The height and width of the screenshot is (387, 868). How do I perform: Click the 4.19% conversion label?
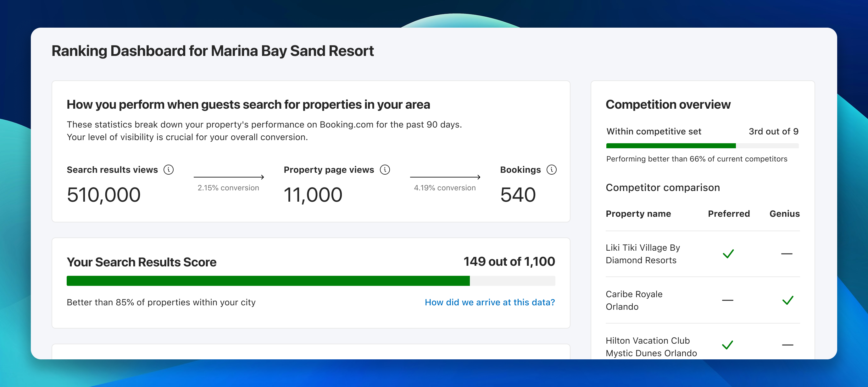(445, 188)
